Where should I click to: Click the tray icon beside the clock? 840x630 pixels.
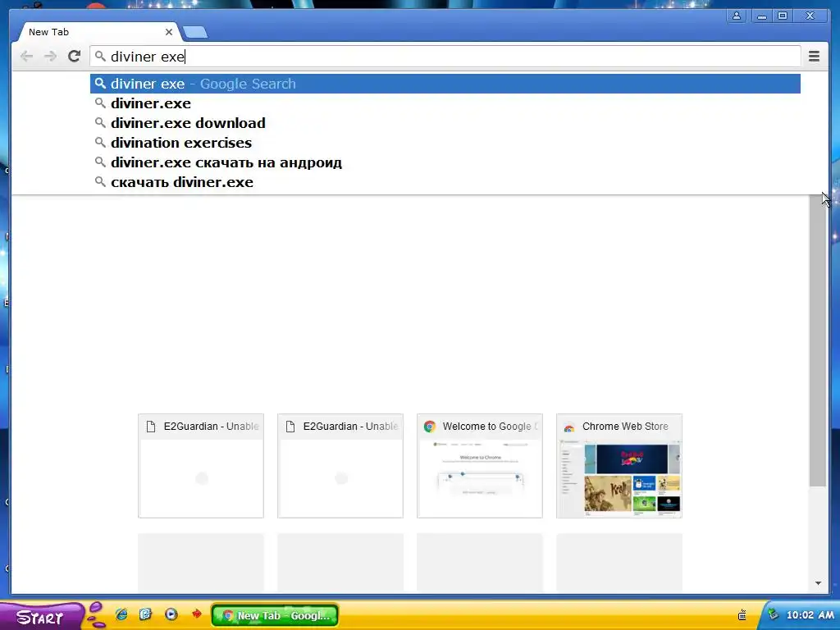773,614
